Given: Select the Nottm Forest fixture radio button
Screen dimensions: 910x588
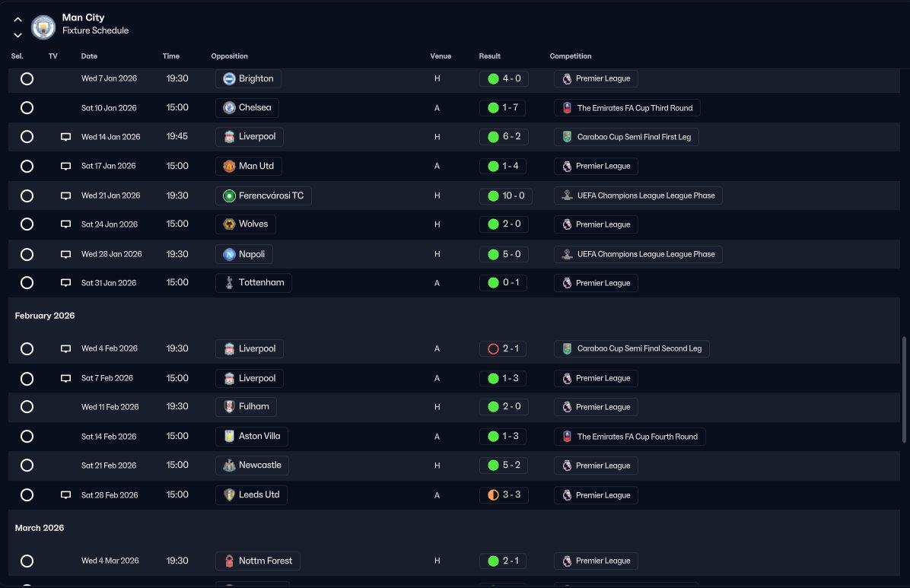Looking at the screenshot, I should [x=27, y=561].
